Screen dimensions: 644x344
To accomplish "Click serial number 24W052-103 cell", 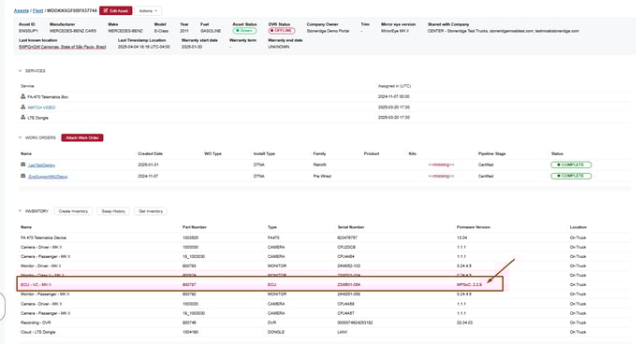I will 349,266.
